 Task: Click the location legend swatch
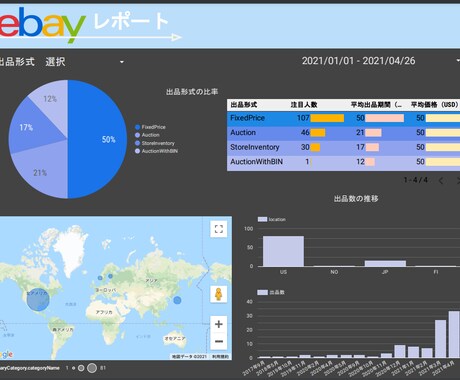pyautogui.click(x=262, y=219)
